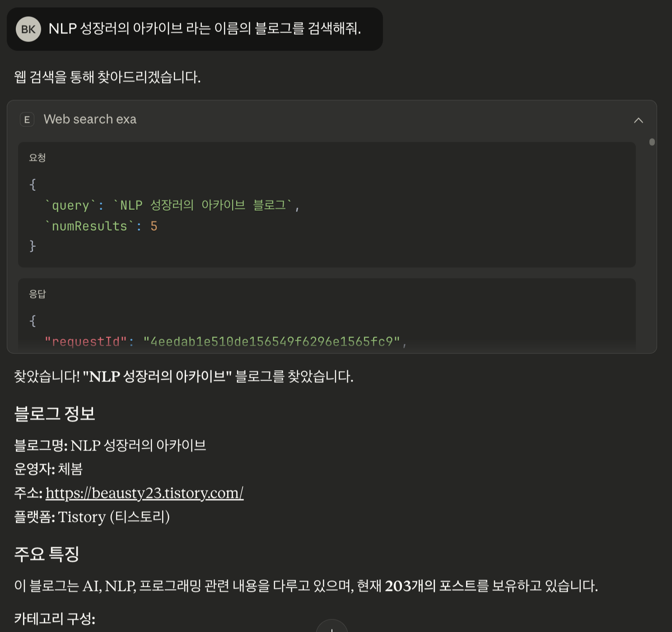Screen dimensions: 672x632
Task: Click the Web search exa header label
Action: (x=90, y=119)
